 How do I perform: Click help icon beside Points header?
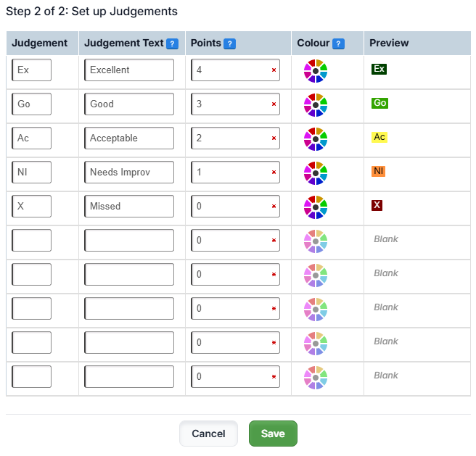tap(229, 43)
